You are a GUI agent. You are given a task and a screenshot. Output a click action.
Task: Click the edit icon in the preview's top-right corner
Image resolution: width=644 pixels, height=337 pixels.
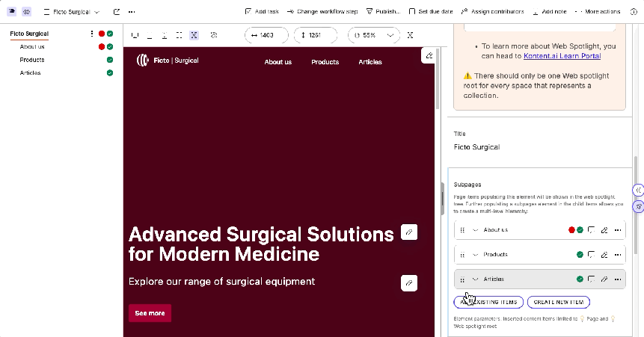[429, 55]
